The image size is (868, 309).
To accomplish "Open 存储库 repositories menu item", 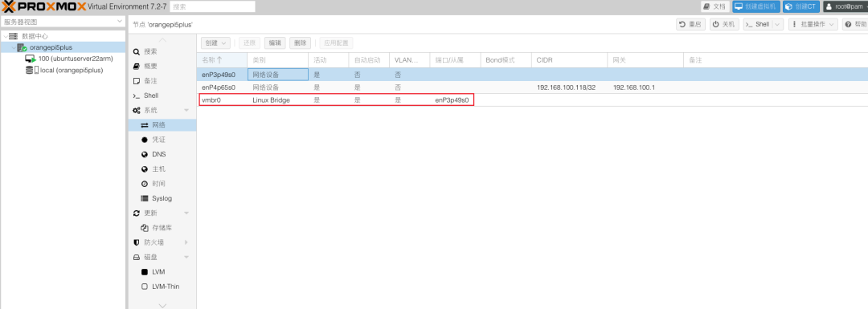I will coord(162,228).
